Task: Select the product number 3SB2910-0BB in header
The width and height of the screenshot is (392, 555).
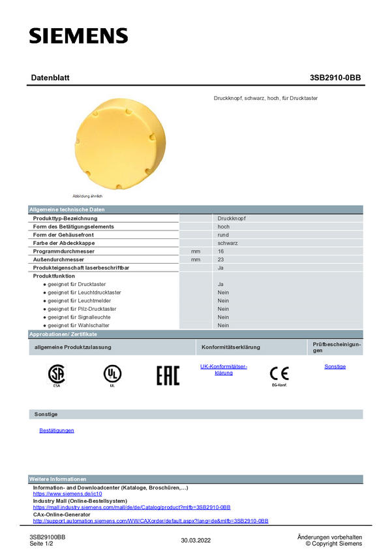Action: 335,78
